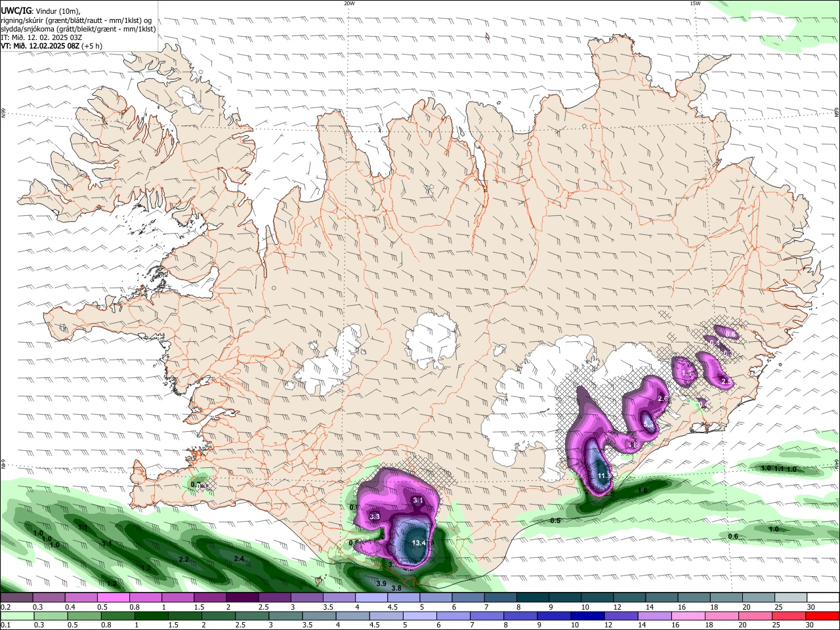
Task: Click the 2.4 rain value over the sea
Action: pos(239,558)
